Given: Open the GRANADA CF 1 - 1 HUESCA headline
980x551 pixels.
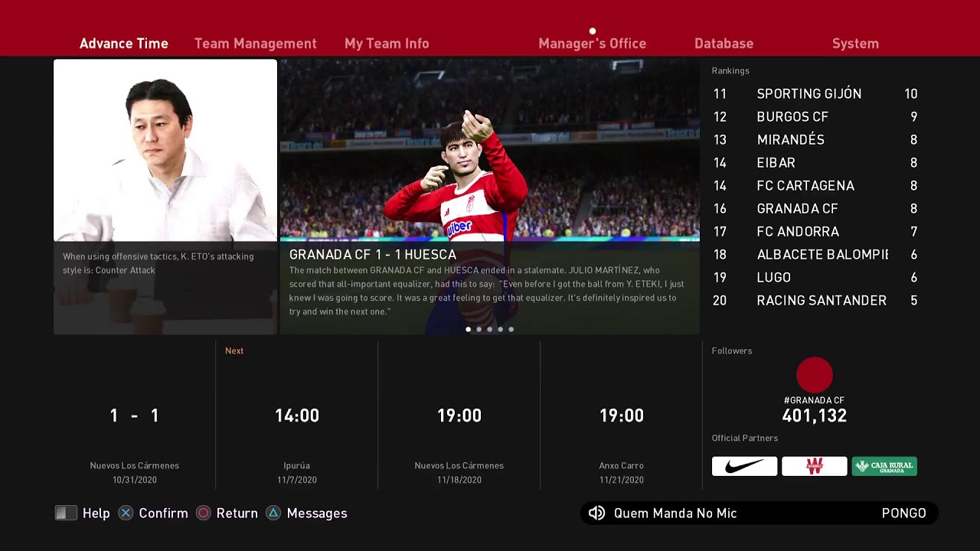Looking at the screenshot, I should tap(373, 255).
